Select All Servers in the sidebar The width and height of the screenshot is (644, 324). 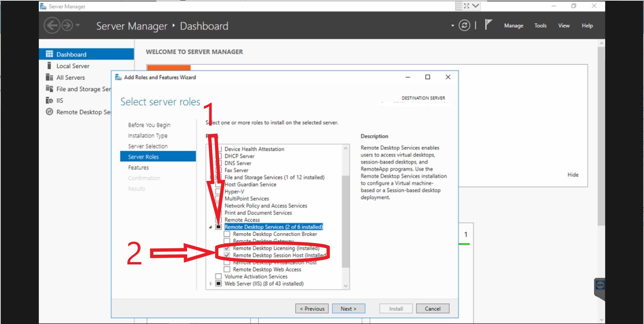pyautogui.click(x=71, y=77)
